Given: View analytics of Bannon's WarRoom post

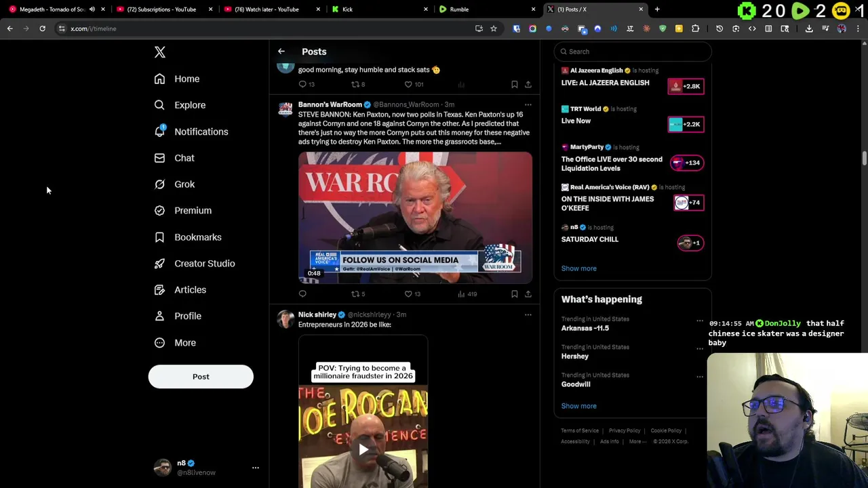Looking at the screenshot, I should pos(467,294).
